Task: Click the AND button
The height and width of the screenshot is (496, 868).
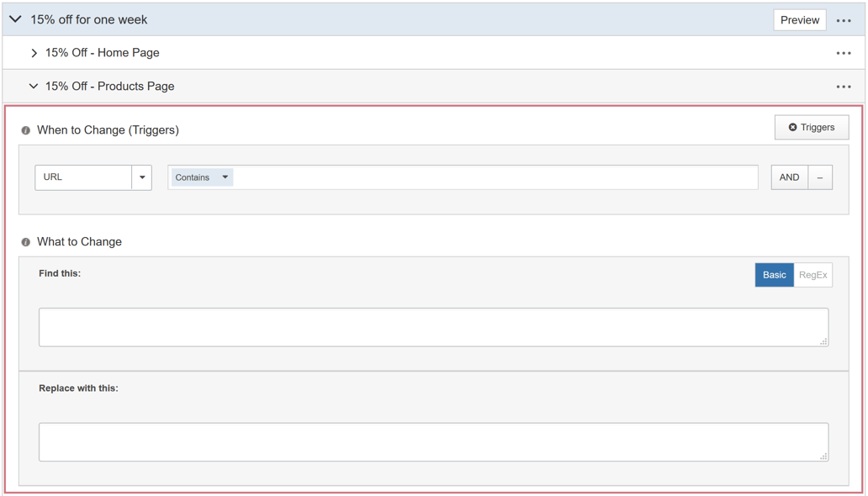Action: (789, 177)
